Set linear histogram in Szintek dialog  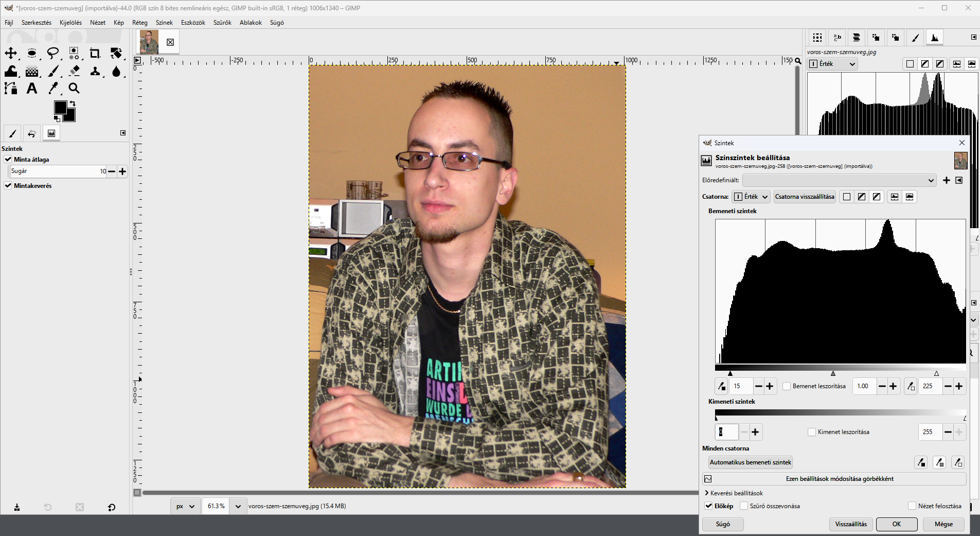pos(895,197)
